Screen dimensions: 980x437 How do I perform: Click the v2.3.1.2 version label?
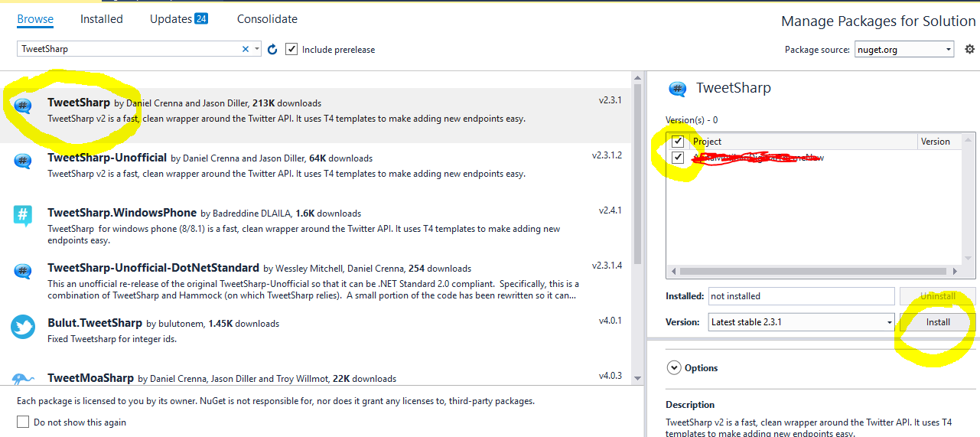click(x=607, y=155)
